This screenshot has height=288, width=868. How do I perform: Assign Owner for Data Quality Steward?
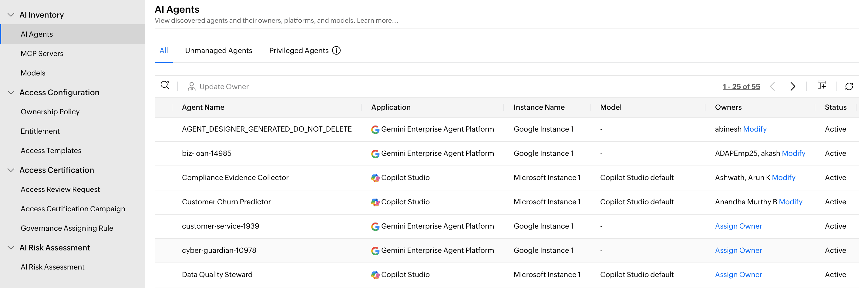(x=738, y=275)
